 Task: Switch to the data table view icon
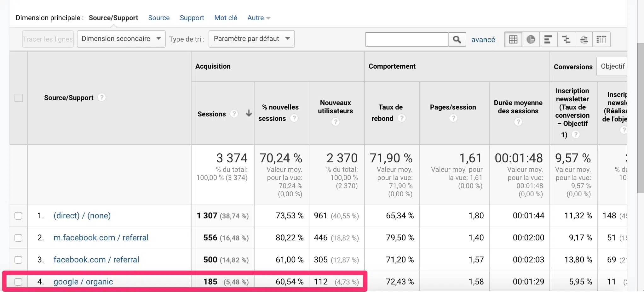coord(513,39)
